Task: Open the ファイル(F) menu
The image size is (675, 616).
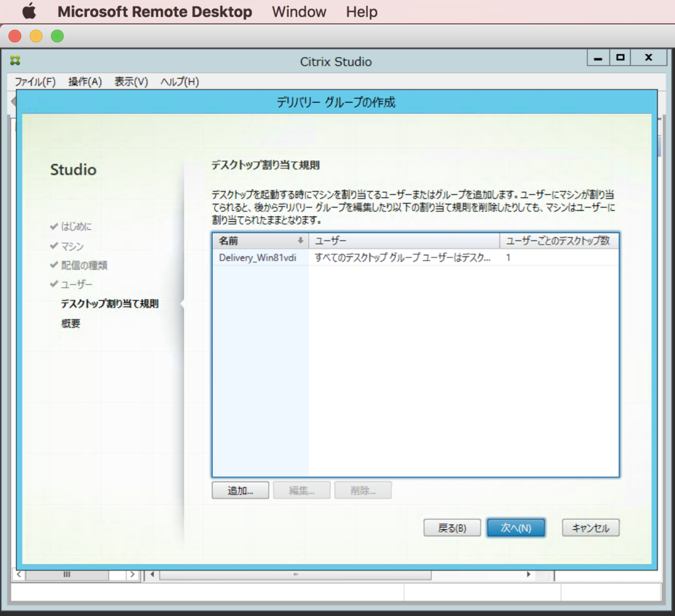Action: pyautogui.click(x=36, y=82)
